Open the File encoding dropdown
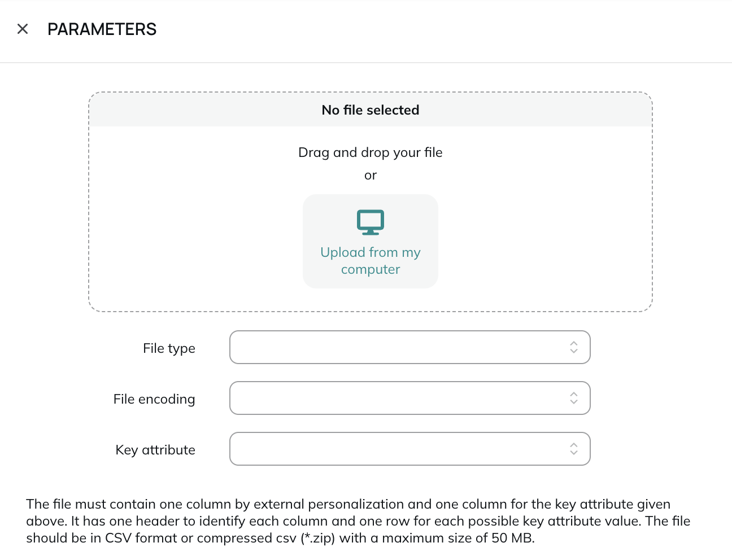The image size is (732, 560). coord(410,398)
